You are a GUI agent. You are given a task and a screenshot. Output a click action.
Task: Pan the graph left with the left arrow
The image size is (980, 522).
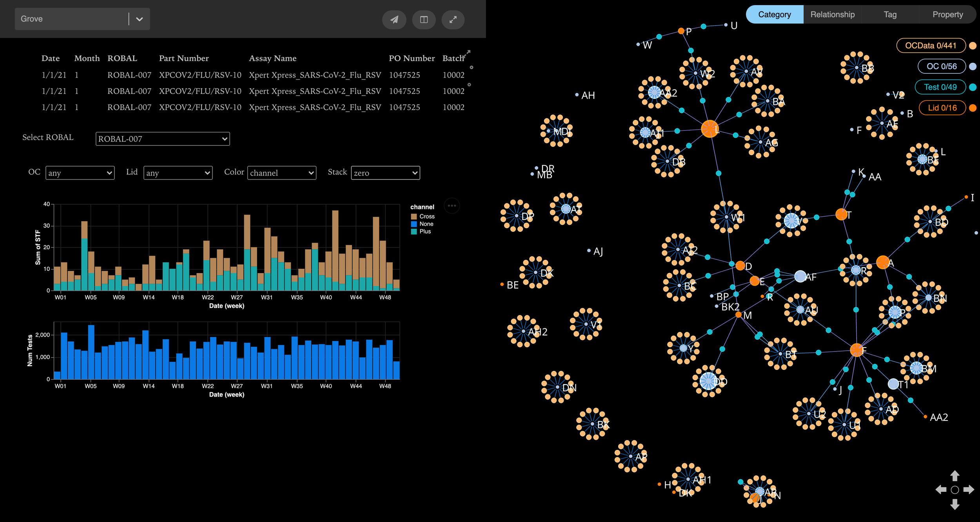click(941, 489)
